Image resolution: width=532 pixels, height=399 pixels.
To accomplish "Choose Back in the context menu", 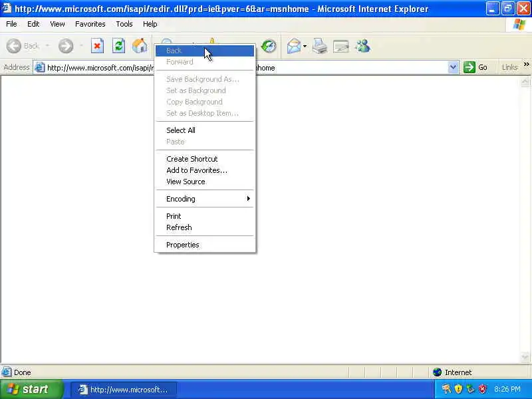I will [x=205, y=51].
